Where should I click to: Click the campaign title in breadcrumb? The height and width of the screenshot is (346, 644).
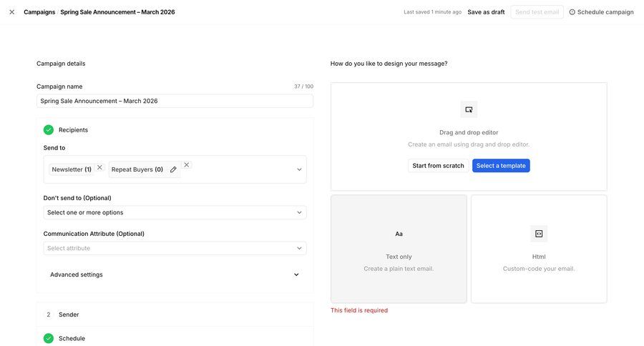coord(117,12)
